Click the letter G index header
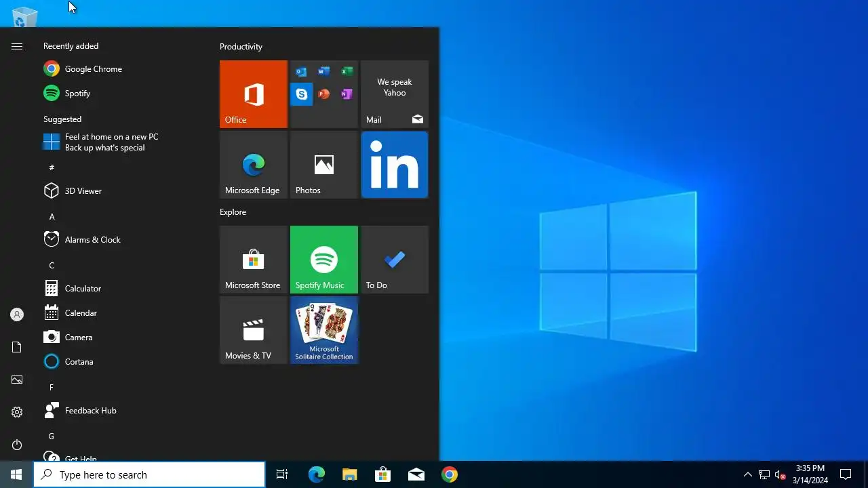 pos(52,436)
